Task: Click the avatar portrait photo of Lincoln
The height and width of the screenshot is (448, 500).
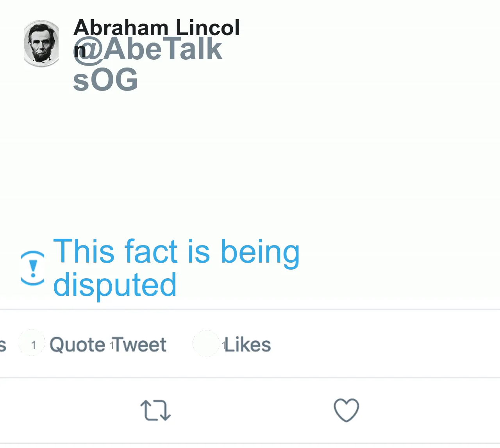Action: pos(41,44)
